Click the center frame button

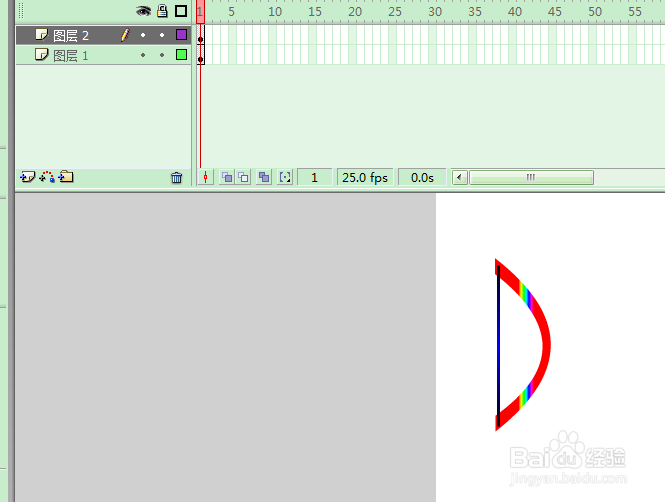[x=206, y=177]
